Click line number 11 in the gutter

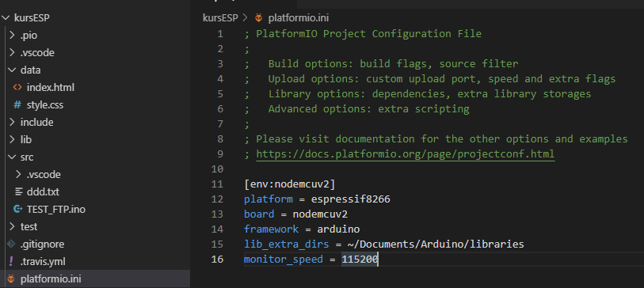pyautogui.click(x=217, y=184)
